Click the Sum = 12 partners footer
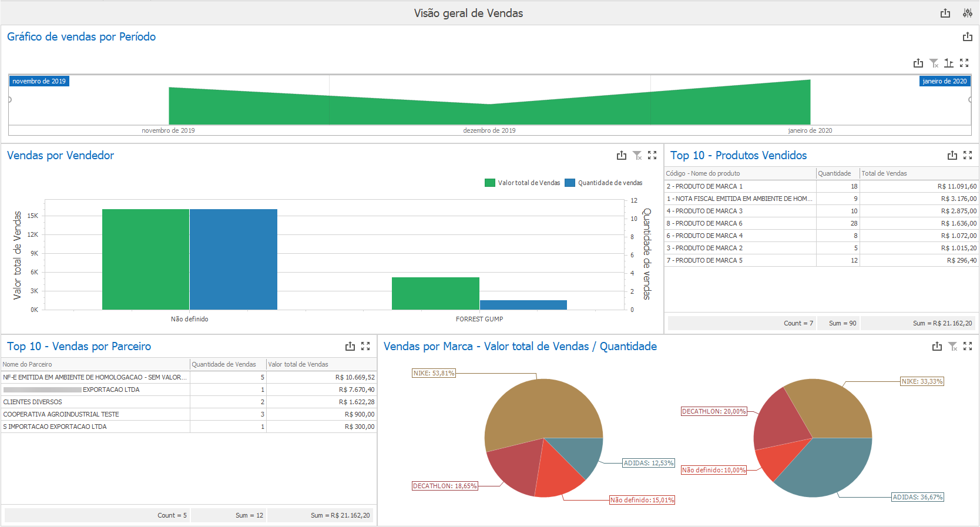This screenshot has height=527, width=980. pos(249,515)
